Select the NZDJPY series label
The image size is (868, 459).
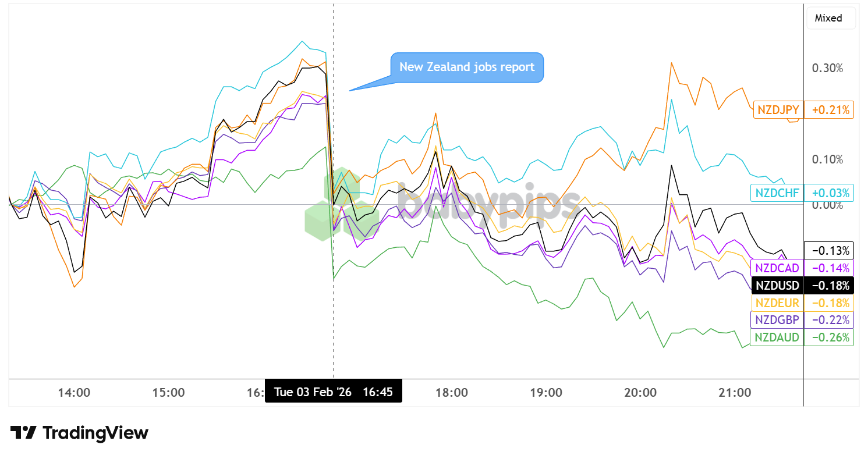tap(778, 109)
